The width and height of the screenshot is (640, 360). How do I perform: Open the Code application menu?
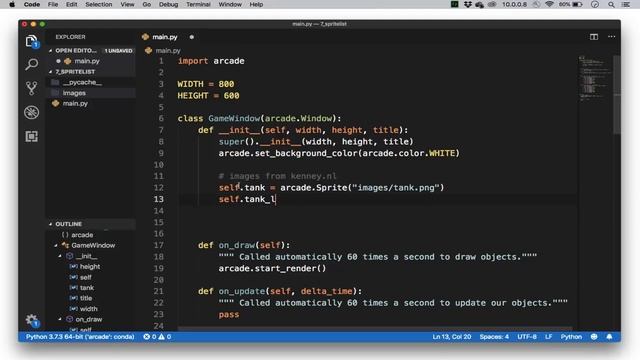(x=32, y=4)
